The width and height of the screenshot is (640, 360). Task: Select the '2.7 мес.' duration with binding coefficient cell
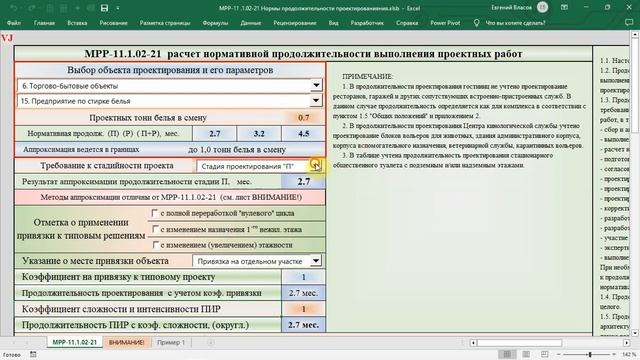point(303,293)
